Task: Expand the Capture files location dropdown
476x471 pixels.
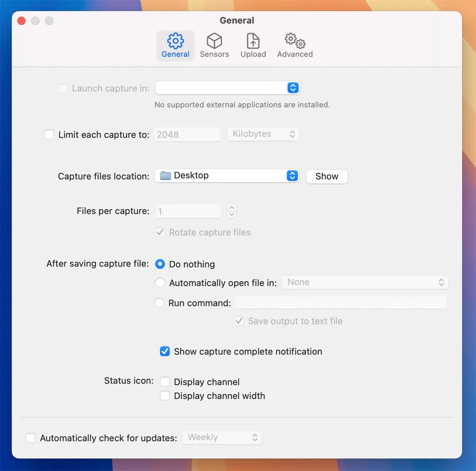Action: pyautogui.click(x=292, y=176)
